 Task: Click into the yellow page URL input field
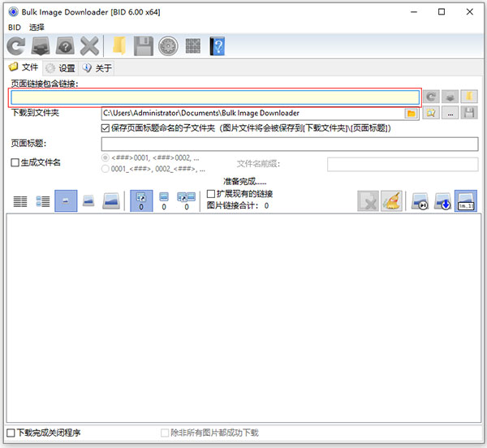(x=215, y=97)
